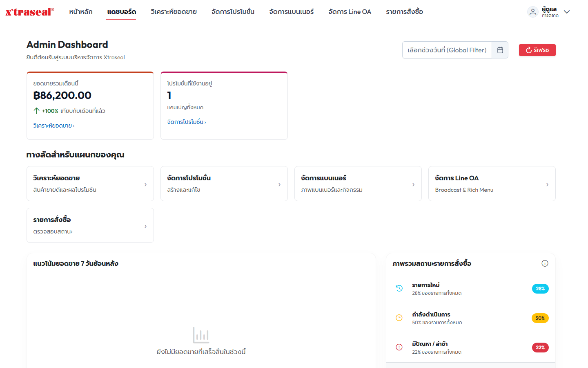
Task: Open วิเคราะห์ยอดขาย in the top navigation
Action: pos(174,12)
